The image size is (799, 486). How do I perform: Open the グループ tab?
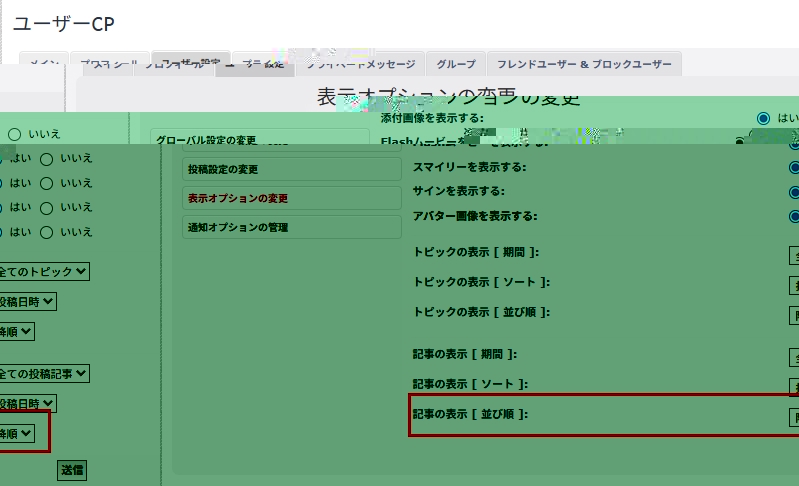click(456, 64)
